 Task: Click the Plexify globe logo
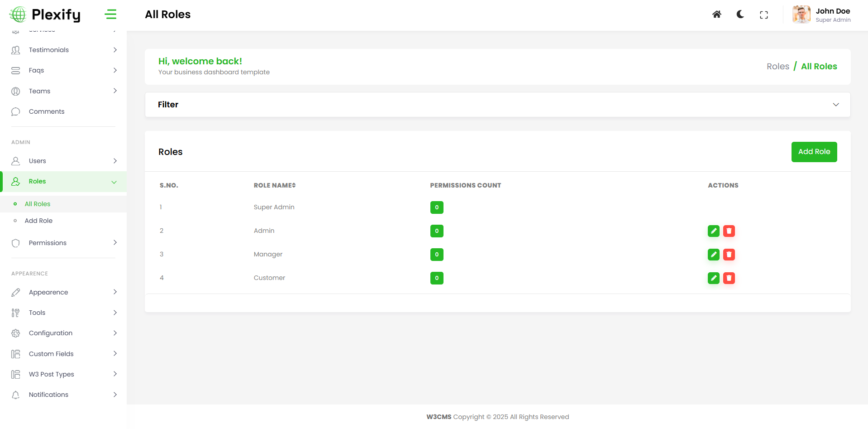click(x=18, y=14)
